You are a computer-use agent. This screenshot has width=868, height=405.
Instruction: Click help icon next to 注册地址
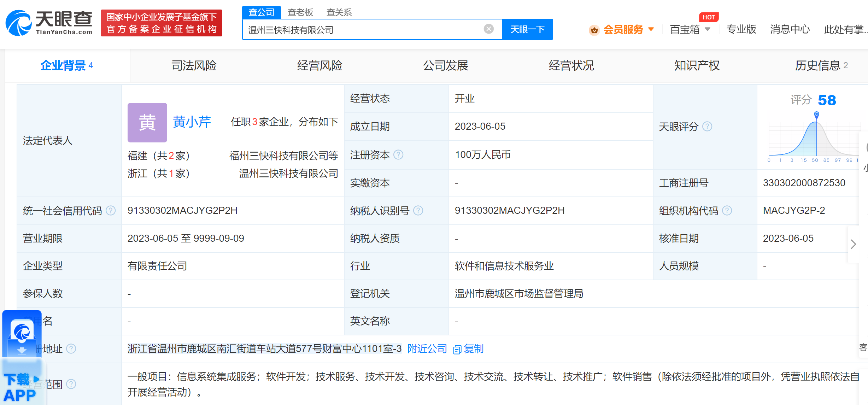point(71,349)
